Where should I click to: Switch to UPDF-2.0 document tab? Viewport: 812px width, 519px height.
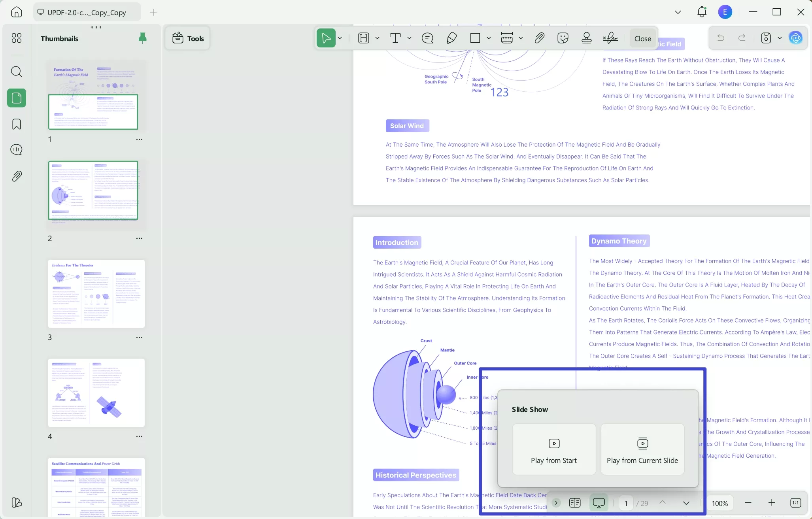click(x=87, y=12)
